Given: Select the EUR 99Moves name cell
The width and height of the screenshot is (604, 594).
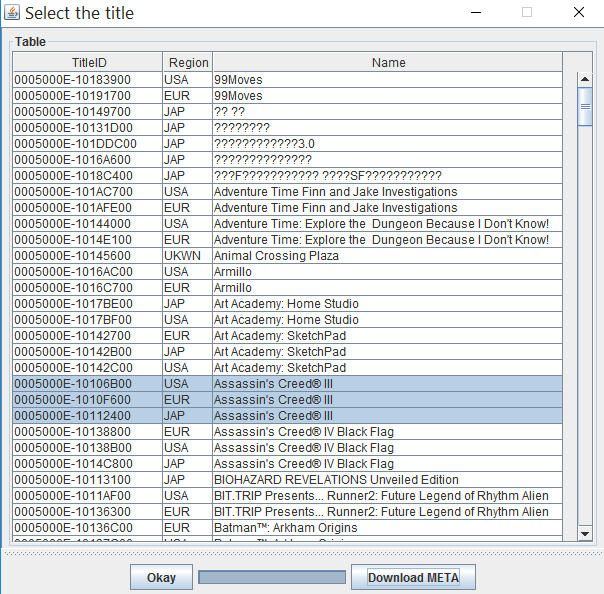Looking at the screenshot, I should coord(388,96).
